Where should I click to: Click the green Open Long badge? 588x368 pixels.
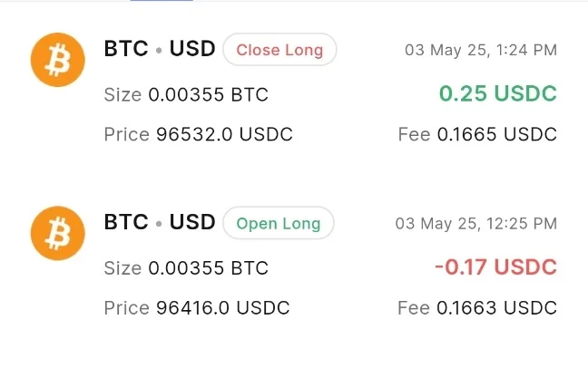click(279, 223)
